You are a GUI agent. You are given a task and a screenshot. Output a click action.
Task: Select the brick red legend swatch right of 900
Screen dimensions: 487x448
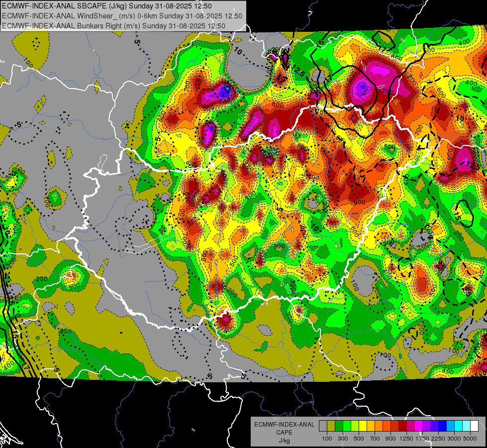tap(395, 426)
